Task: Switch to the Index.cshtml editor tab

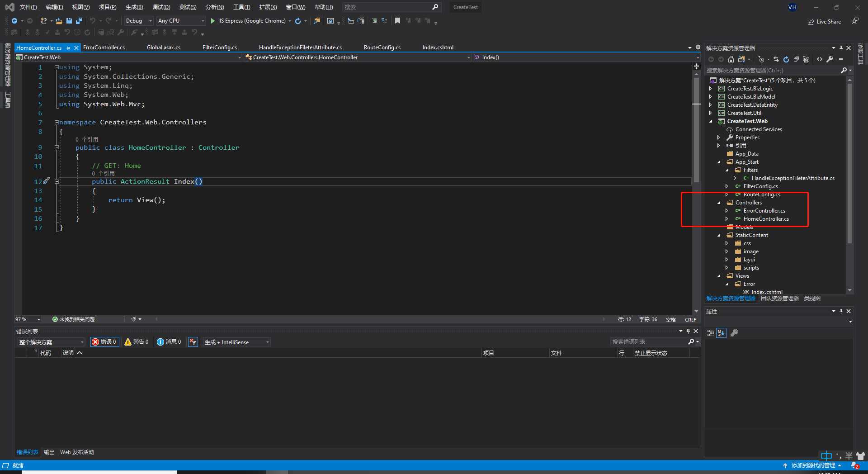Action: (x=438, y=47)
